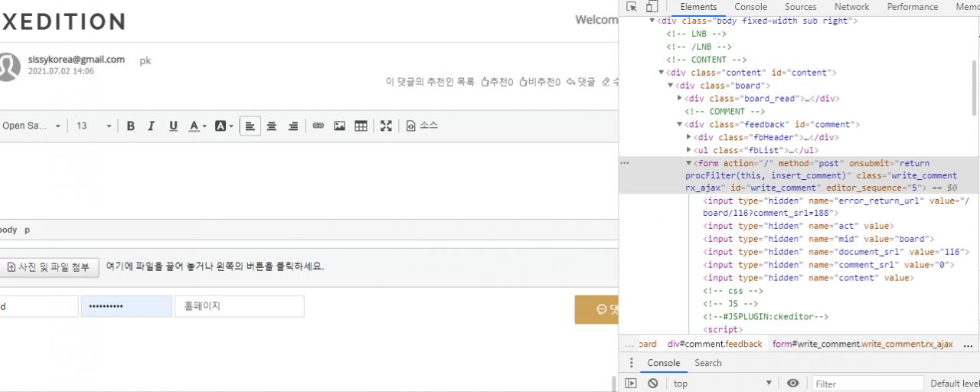
Task: Toggle left text alignment
Action: tap(250, 126)
